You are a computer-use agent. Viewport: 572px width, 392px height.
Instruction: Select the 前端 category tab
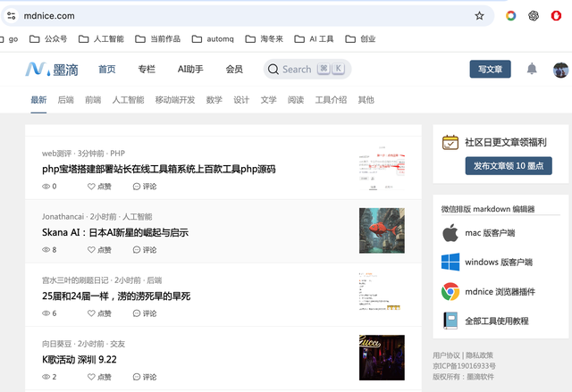click(93, 100)
